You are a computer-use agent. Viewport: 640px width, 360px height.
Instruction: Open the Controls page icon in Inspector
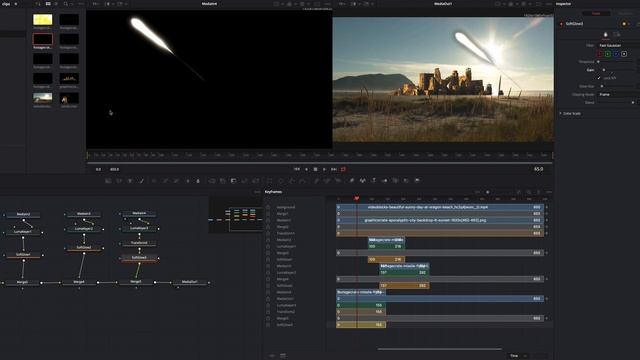tap(605, 34)
